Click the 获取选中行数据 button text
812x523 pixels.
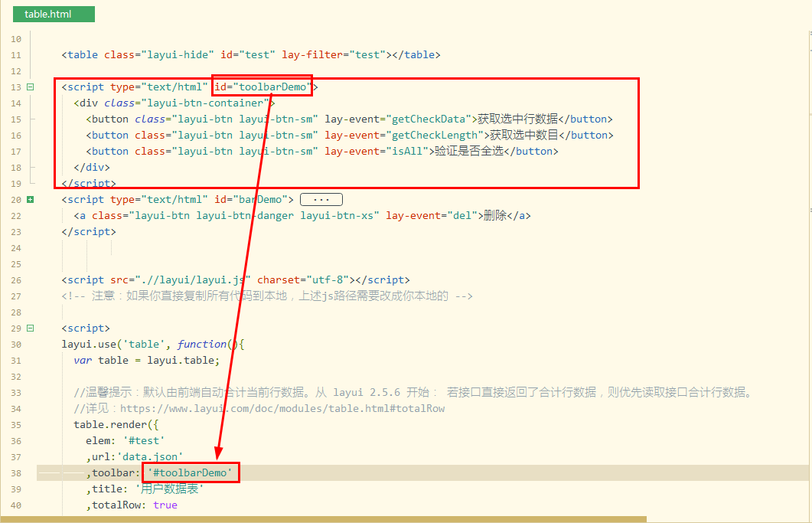click(518, 119)
